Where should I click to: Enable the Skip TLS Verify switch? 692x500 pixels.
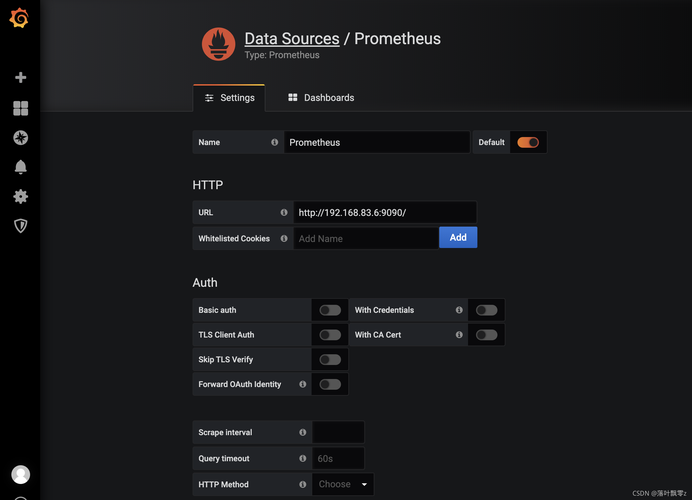pyautogui.click(x=330, y=359)
